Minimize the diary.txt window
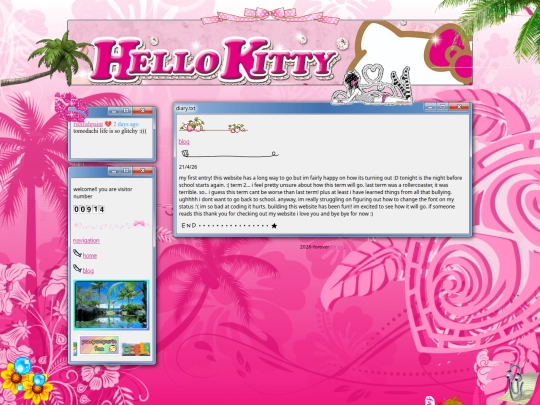The height and width of the screenshot is (405, 540). click(x=430, y=107)
